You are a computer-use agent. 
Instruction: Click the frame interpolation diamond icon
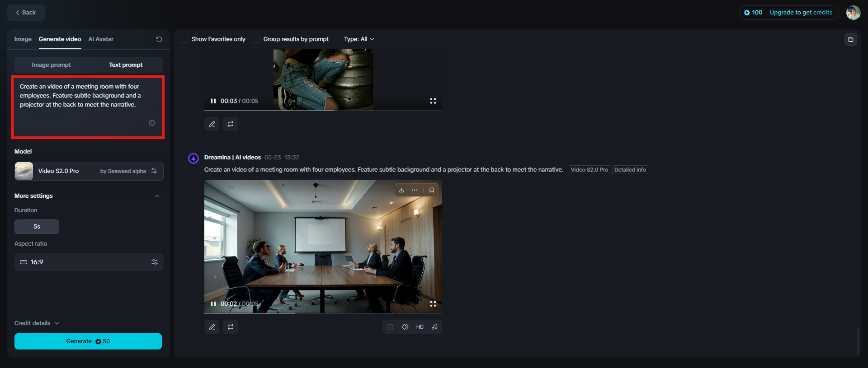405,327
